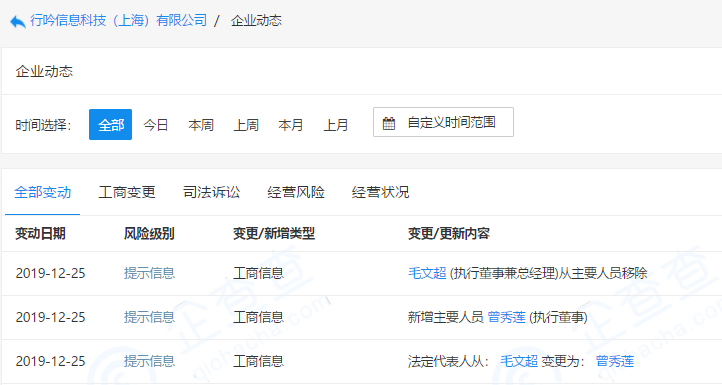Click date 2019-12-25 in 新增主要人员 row
722x385 pixels.
tap(51, 317)
